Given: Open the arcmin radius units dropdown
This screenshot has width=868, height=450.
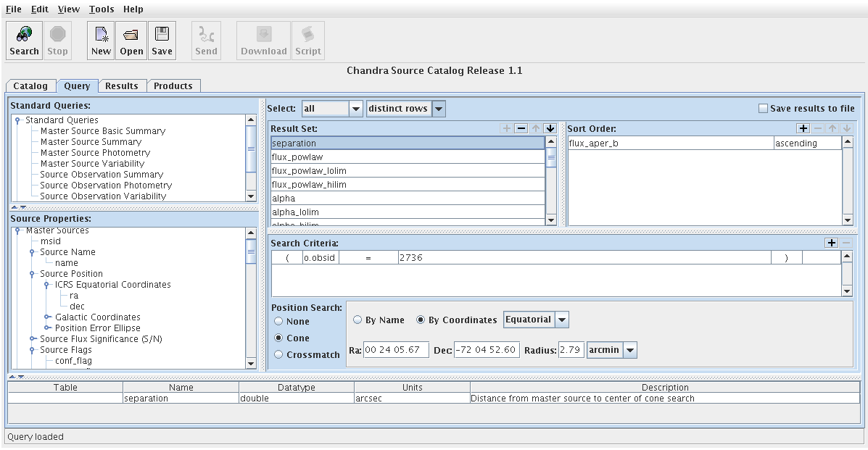Looking at the screenshot, I should (630, 351).
